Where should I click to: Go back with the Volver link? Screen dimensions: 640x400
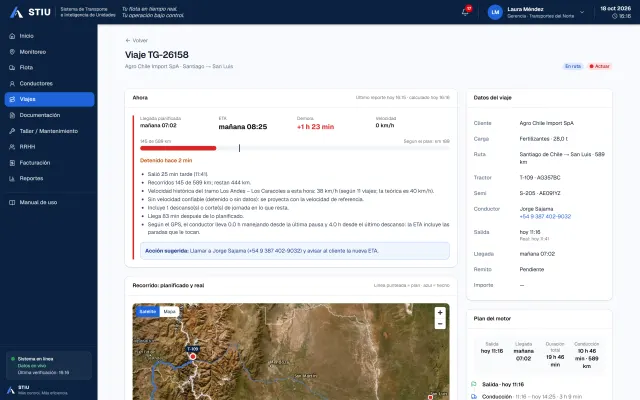click(137, 40)
